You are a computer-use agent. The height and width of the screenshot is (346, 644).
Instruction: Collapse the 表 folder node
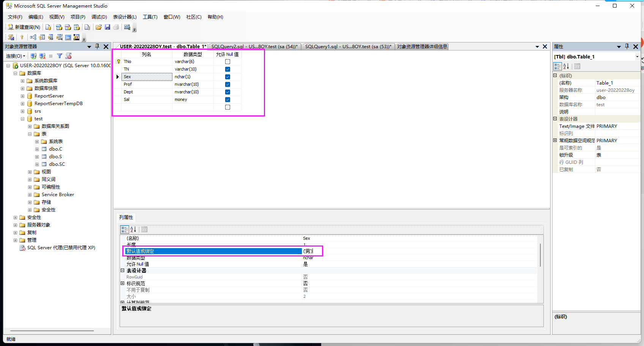(x=30, y=134)
